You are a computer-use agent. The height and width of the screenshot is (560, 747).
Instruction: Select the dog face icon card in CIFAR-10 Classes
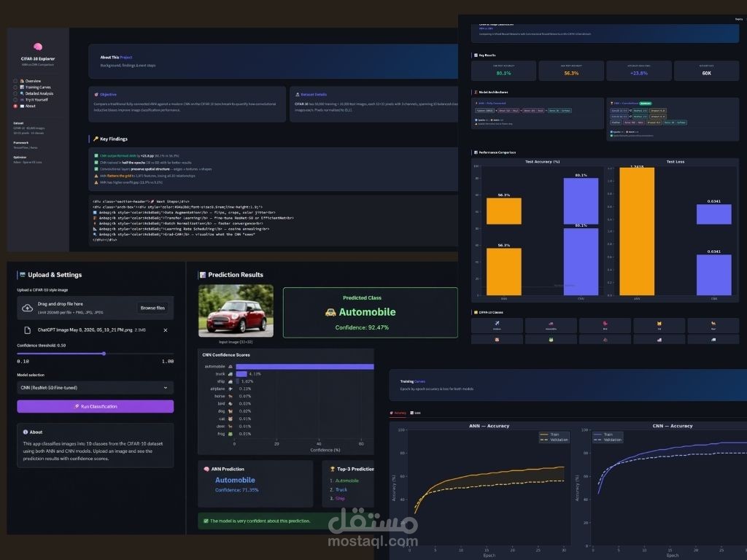click(x=497, y=340)
